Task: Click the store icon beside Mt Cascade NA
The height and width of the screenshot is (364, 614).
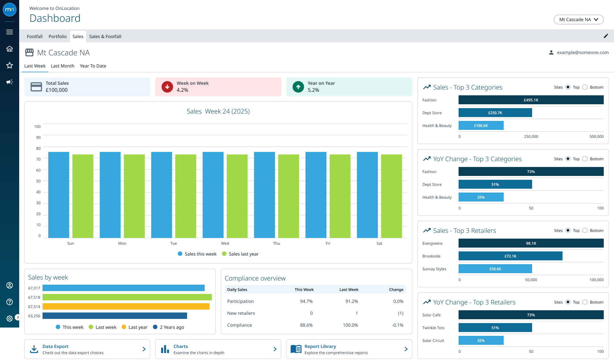Action: click(x=29, y=52)
